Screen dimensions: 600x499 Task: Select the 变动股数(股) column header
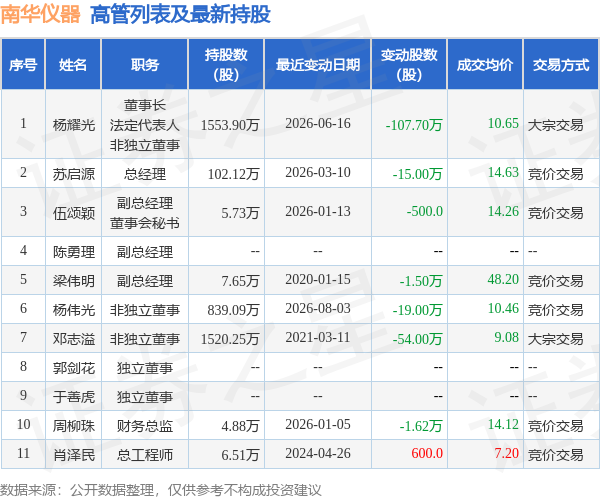409,64
